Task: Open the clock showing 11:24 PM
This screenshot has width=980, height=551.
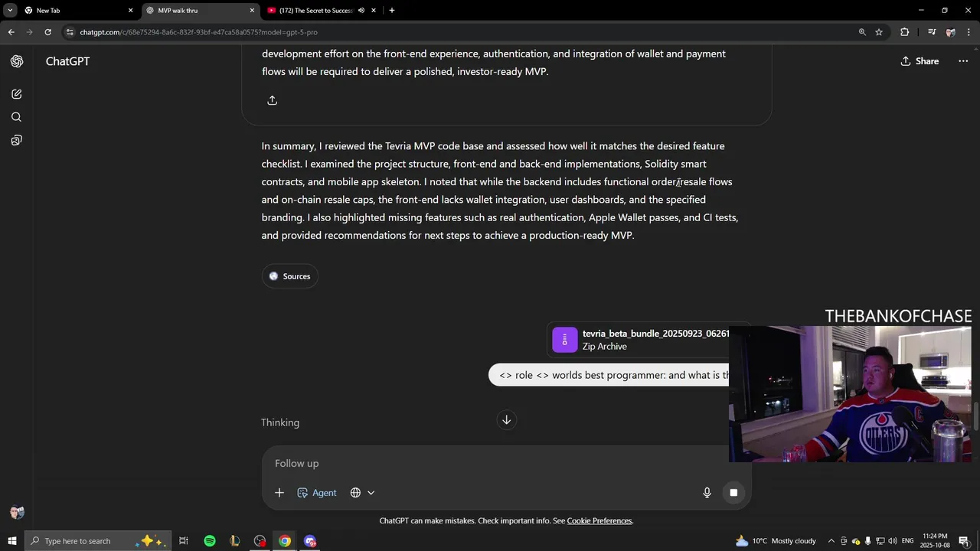Action: coord(936,541)
